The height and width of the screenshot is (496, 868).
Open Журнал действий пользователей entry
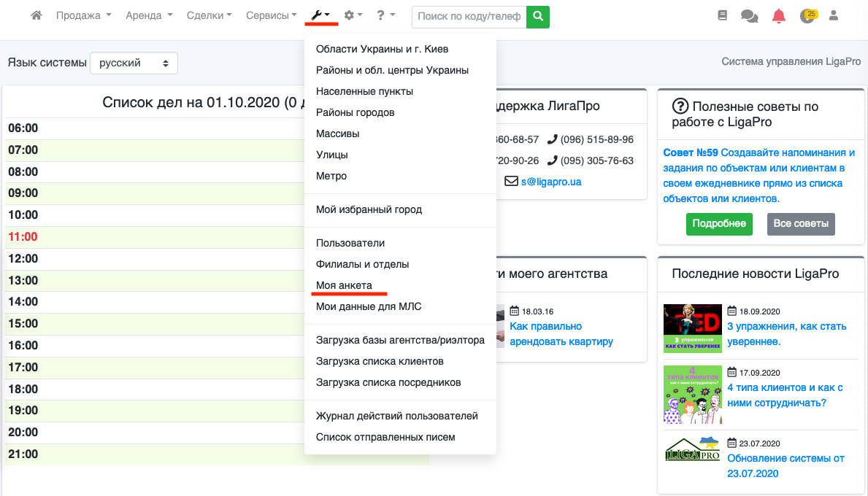(396, 416)
